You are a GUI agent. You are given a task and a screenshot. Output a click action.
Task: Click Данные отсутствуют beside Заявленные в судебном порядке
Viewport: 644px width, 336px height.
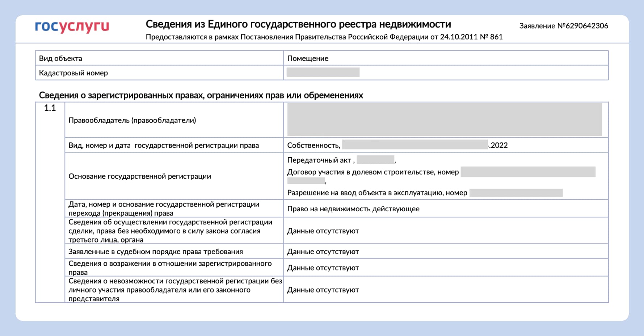click(x=323, y=251)
